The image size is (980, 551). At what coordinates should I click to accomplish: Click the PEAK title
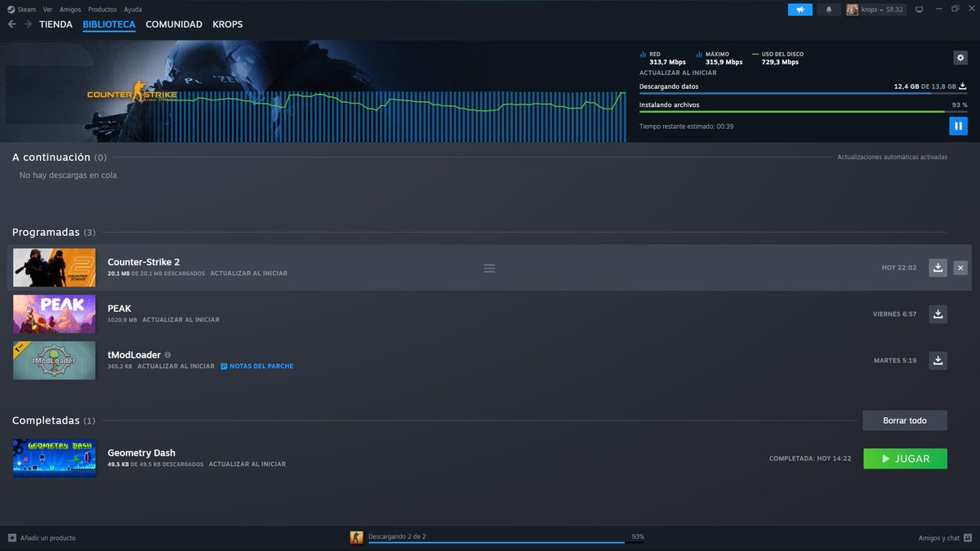tap(119, 309)
